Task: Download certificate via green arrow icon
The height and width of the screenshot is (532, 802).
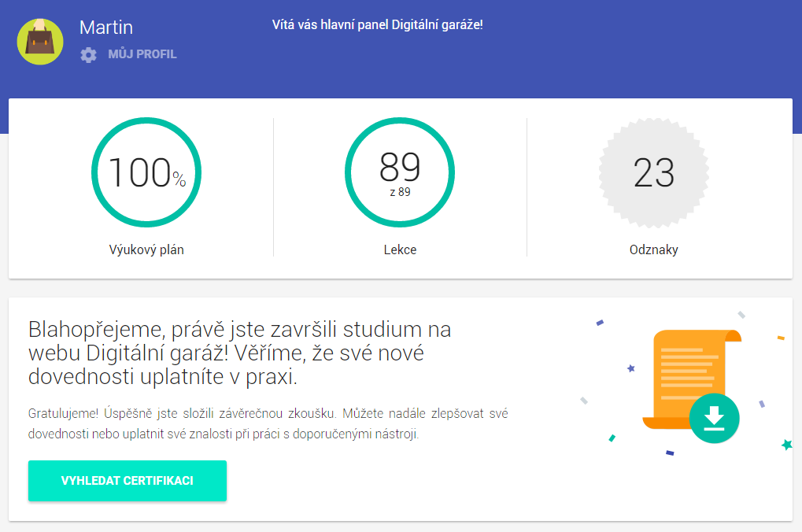Action: click(x=714, y=418)
